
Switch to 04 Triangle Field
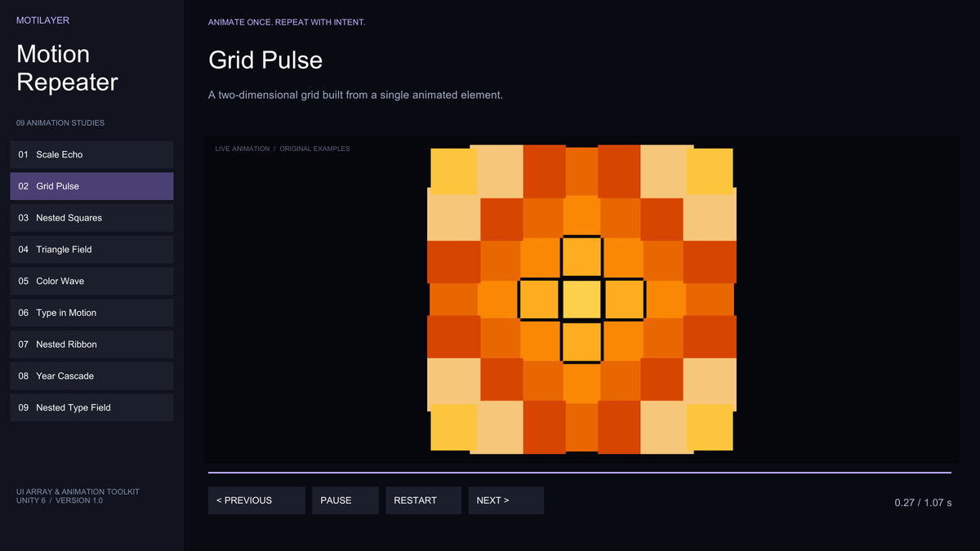(91, 250)
